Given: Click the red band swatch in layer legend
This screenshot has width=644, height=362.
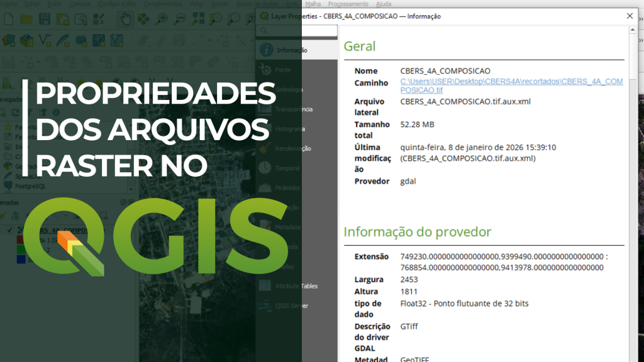Looking at the screenshot, I should tap(21, 239).
